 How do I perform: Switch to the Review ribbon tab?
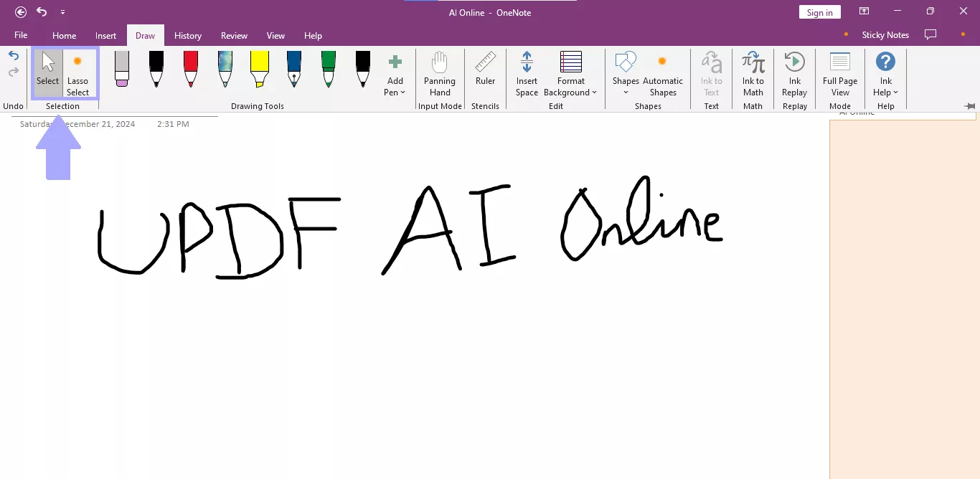[x=234, y=35]
